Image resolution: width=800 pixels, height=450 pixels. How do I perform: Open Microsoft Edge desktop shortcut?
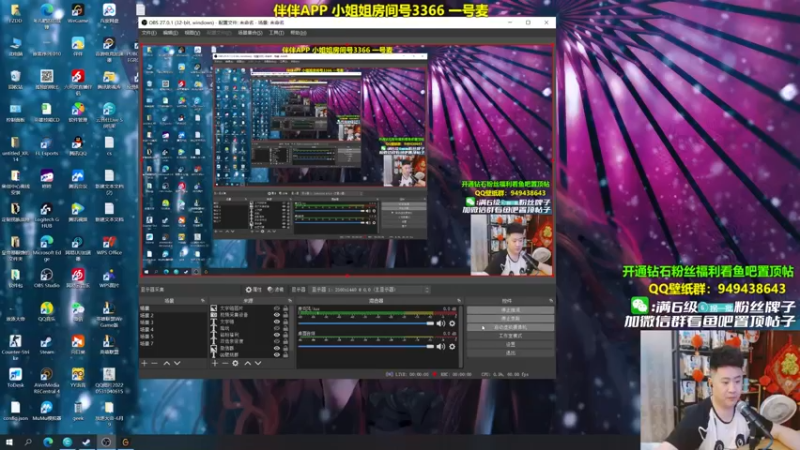46,247
